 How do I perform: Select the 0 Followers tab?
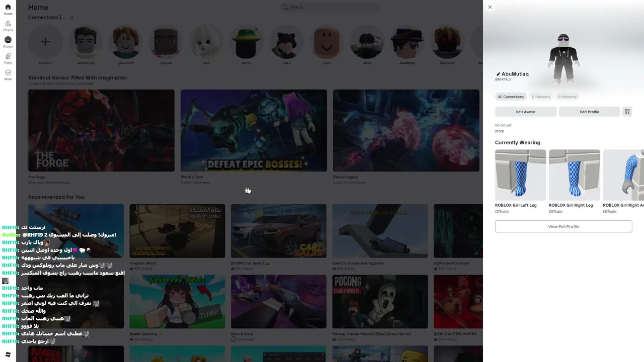(x=541, y=97)
